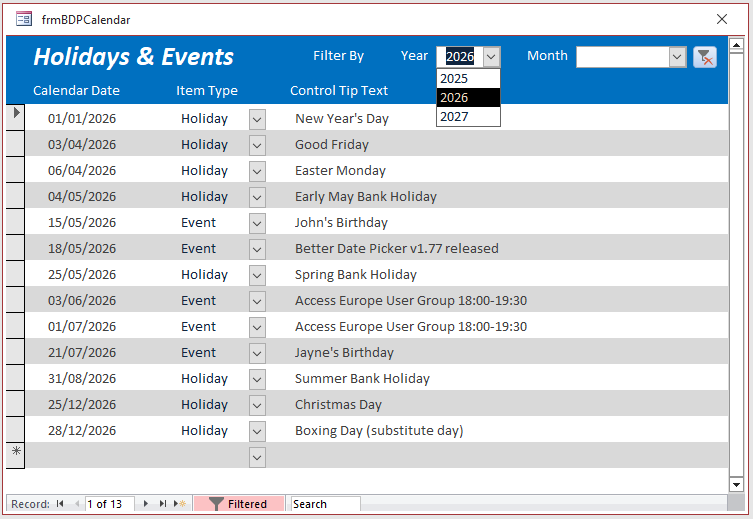
Task: Click date cell 03/06/2026
Action: [82, 300]
